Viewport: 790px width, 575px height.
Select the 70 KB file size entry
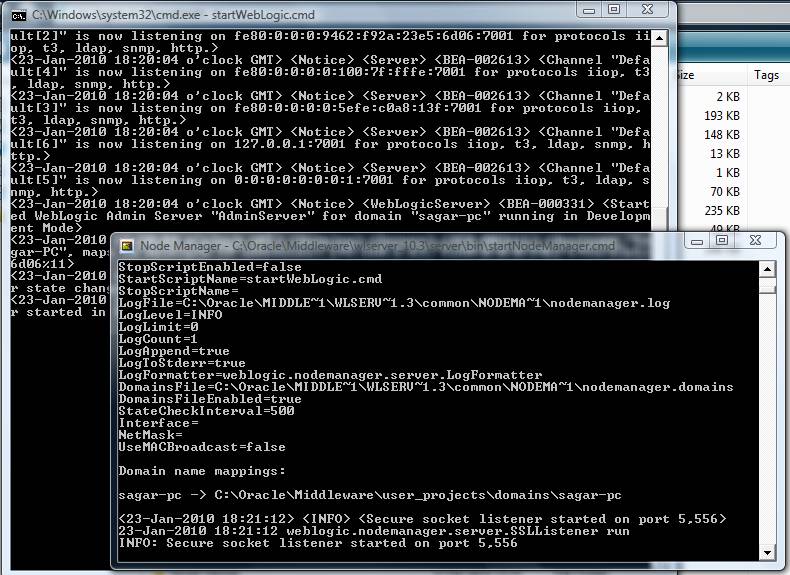coord(725,192)
